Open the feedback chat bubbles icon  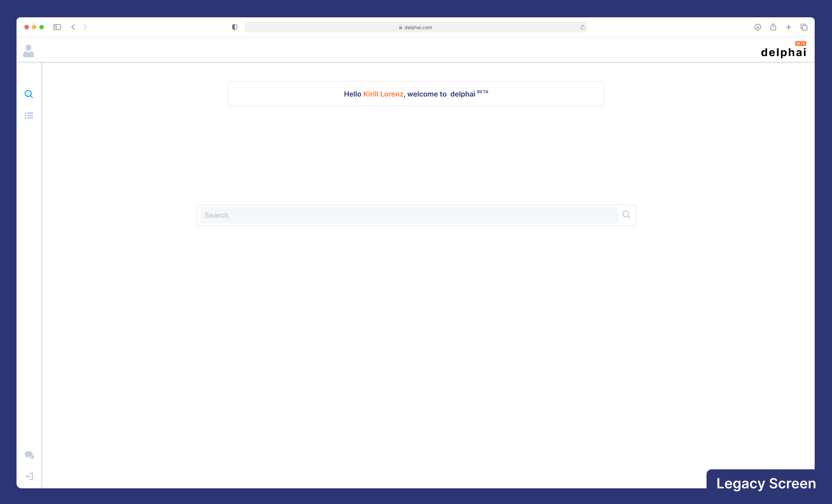[29, 455]
